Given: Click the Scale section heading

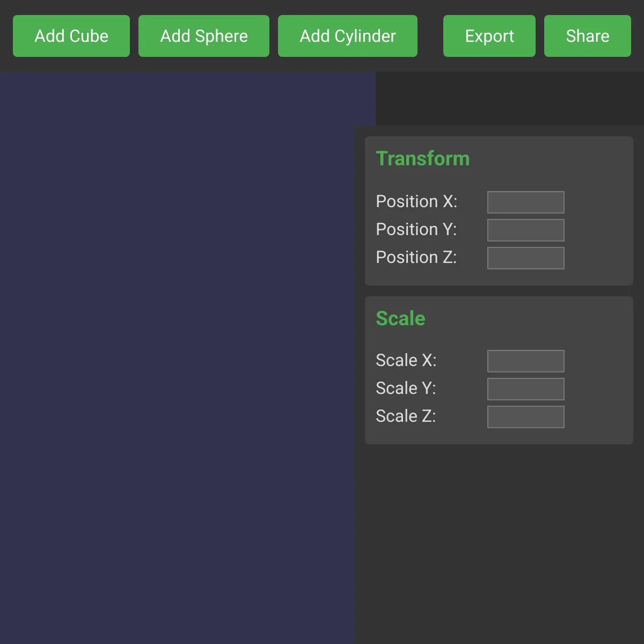Looking at the screenshot, I should tap(401, 318).
